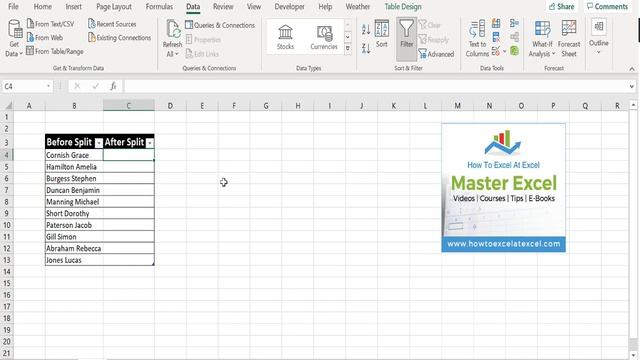Switch to the Insert tab
This screenshot has height=360, width=640.
[x=73, y=7]
